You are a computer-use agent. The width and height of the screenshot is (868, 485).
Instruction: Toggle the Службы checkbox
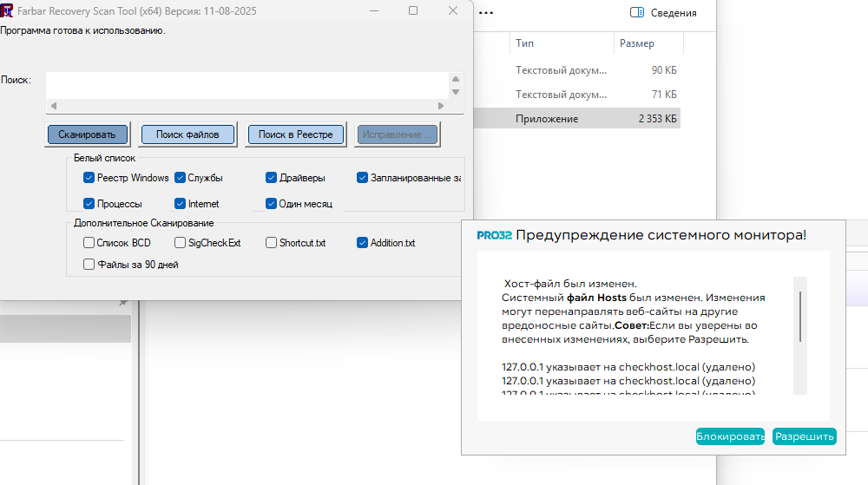pyautogui.click(x=180, y=178)
